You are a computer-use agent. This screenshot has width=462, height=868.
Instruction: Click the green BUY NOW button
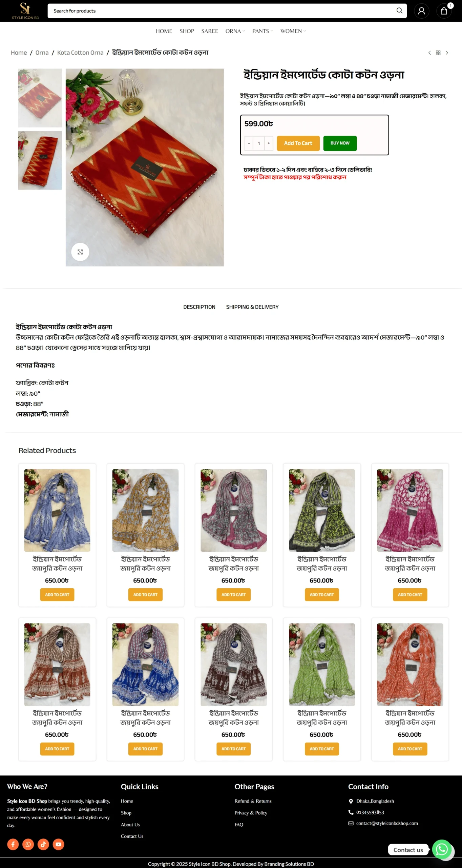click(340, 143)
